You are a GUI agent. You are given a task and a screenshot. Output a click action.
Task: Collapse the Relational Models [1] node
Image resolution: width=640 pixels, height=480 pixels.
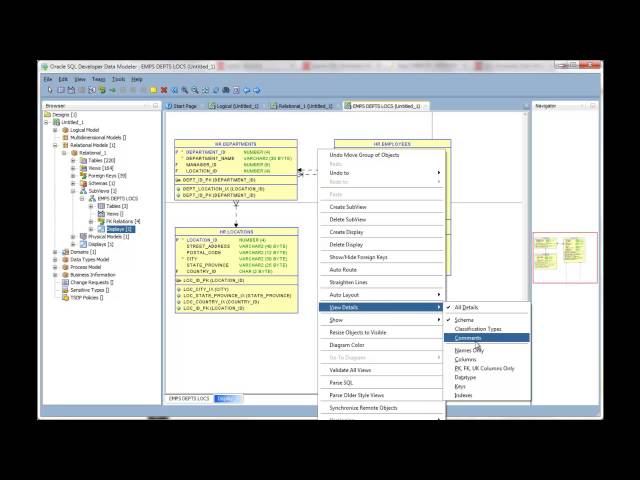coord(56,145)
